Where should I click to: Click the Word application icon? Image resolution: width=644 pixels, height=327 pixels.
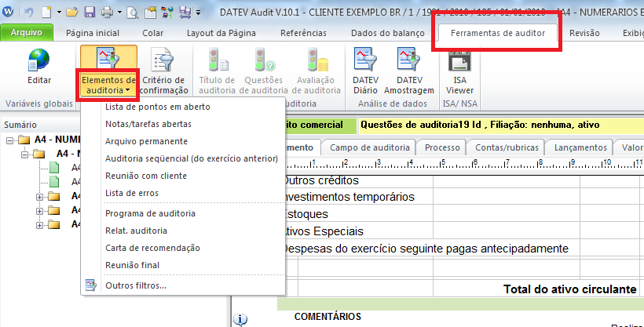(x=8, y=12)
